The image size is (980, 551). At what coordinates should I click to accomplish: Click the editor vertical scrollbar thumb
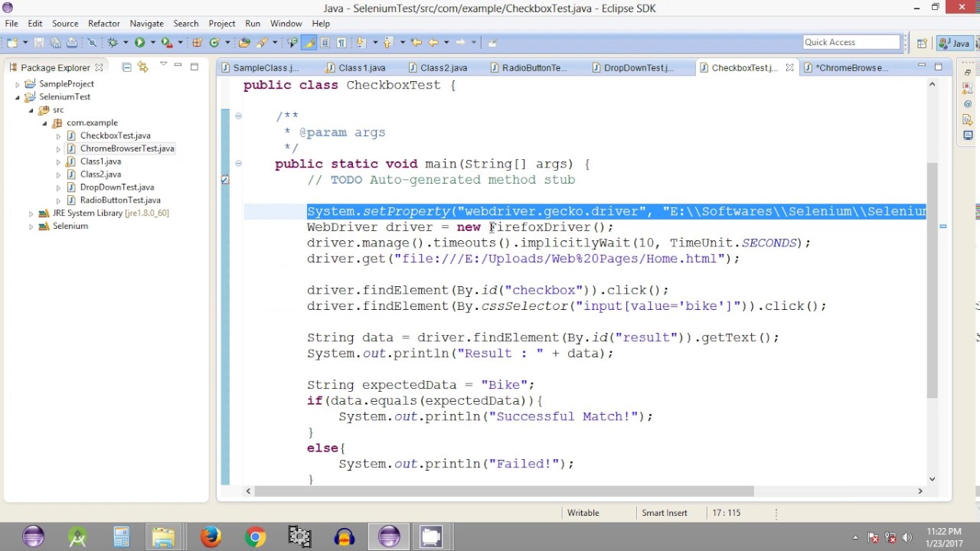coord(932,279)
